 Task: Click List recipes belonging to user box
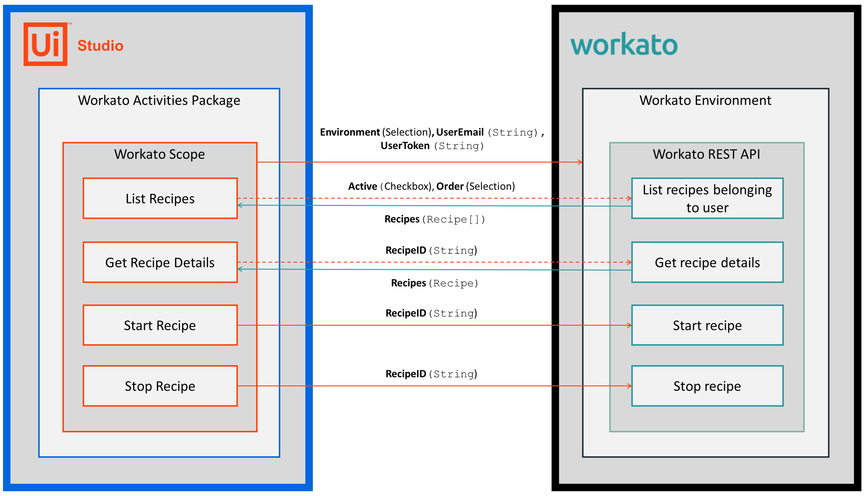pyautogui.click(x=707, y=198)
